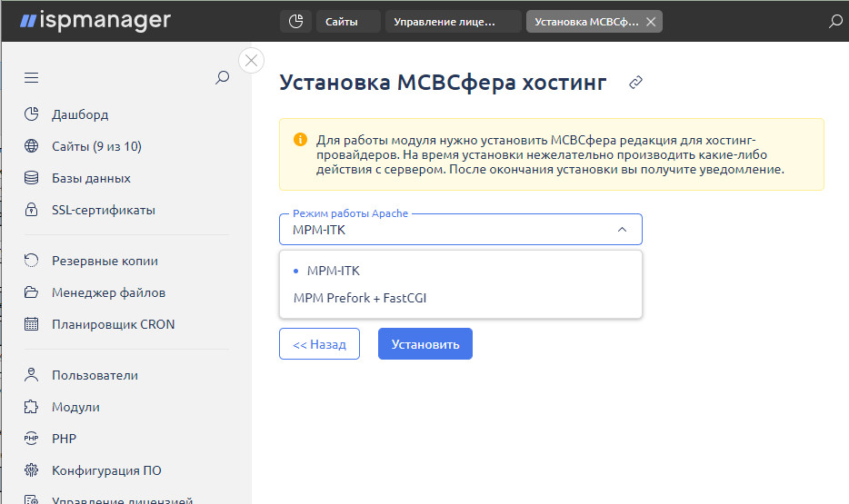Click the database icon for Базы данных
849x504 pixels.
(32, 178)
